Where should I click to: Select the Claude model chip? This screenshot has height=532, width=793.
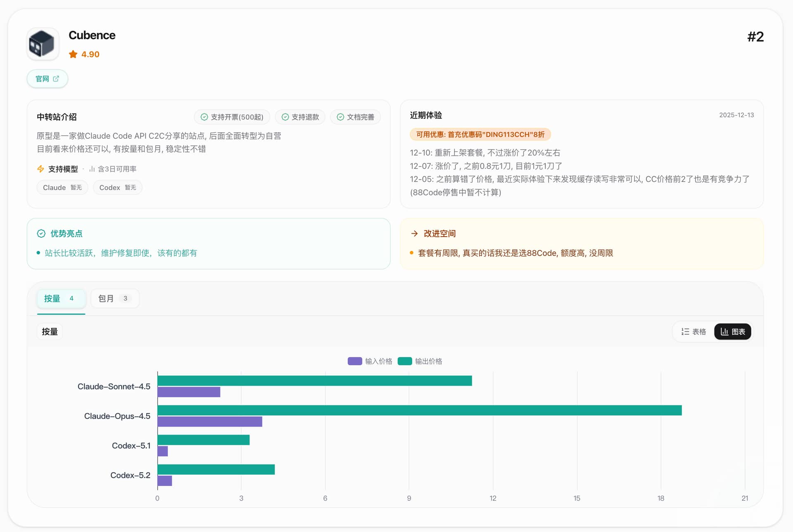(62, 188)
